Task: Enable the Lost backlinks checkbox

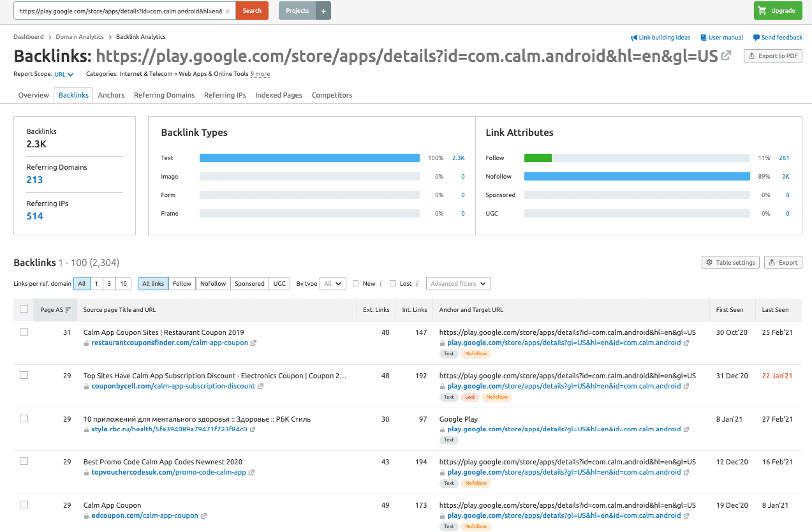Action: coord(393,284)
